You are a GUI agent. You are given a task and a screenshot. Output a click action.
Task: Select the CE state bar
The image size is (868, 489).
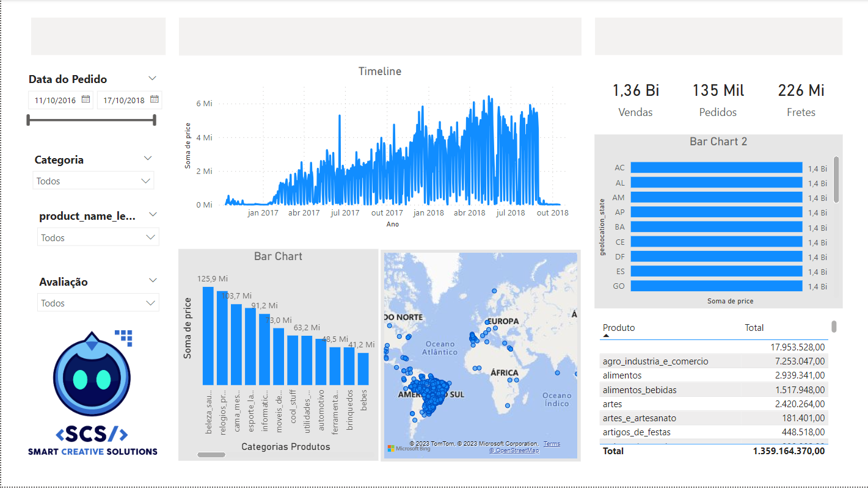pyautogui.click(x=716, y=241)
